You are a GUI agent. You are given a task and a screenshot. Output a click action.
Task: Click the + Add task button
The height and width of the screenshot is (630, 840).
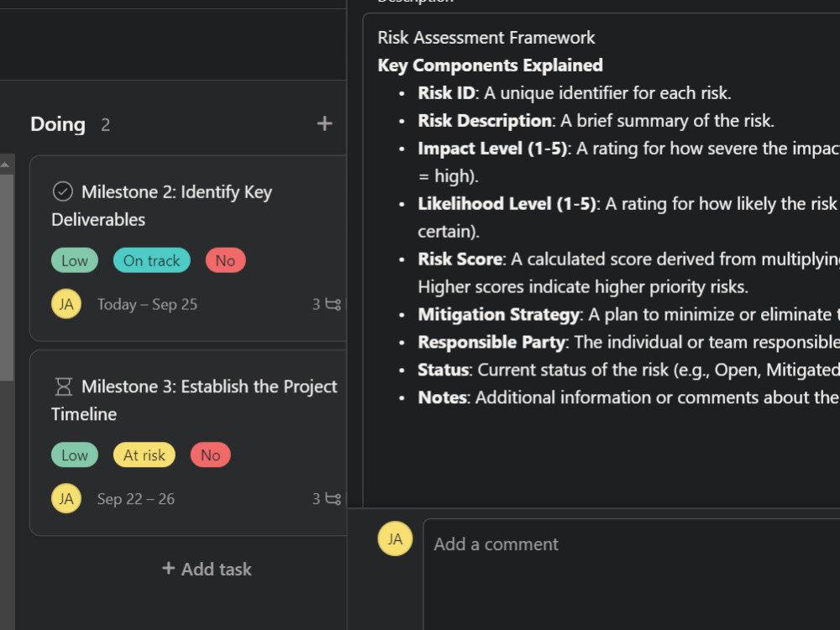[206, 569]
